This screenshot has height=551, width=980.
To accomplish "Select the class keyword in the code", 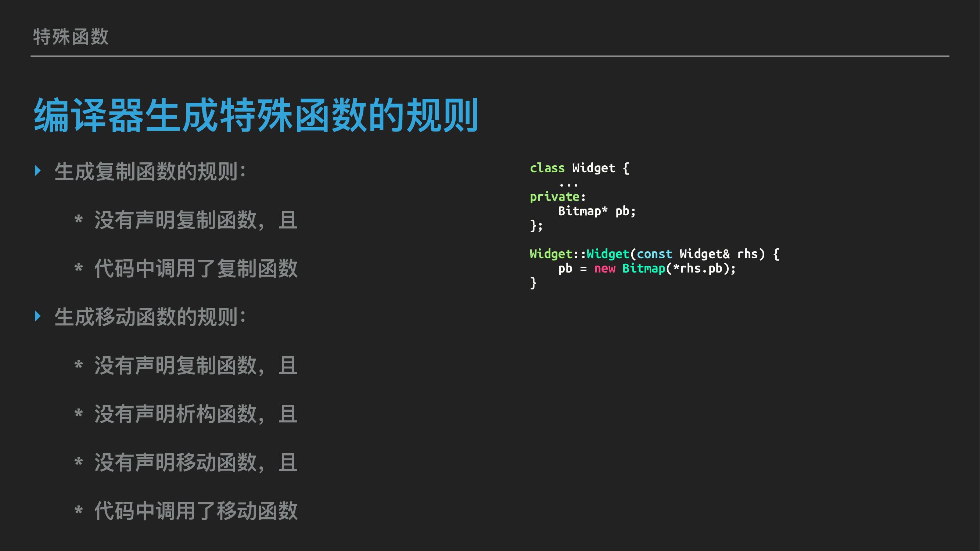I will click(x=547, y=168).
